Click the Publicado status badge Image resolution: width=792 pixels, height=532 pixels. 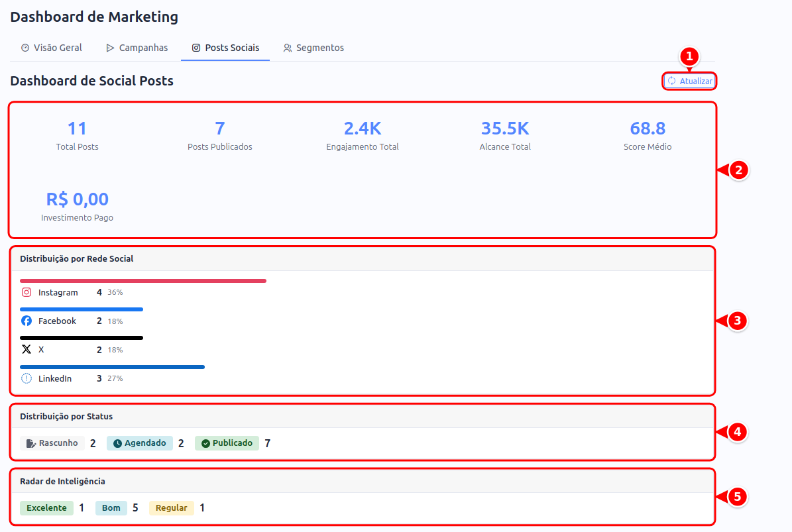(x=227, y=443)
